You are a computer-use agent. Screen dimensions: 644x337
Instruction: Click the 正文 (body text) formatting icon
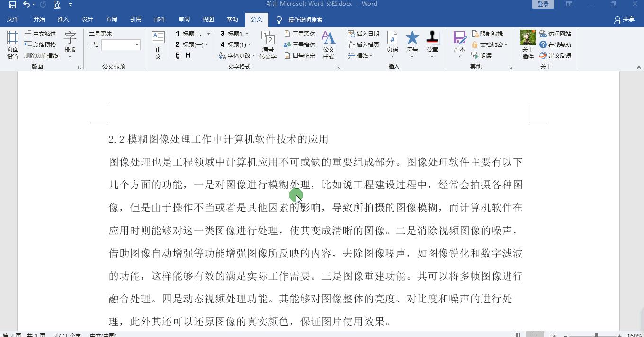pos(158,44)
